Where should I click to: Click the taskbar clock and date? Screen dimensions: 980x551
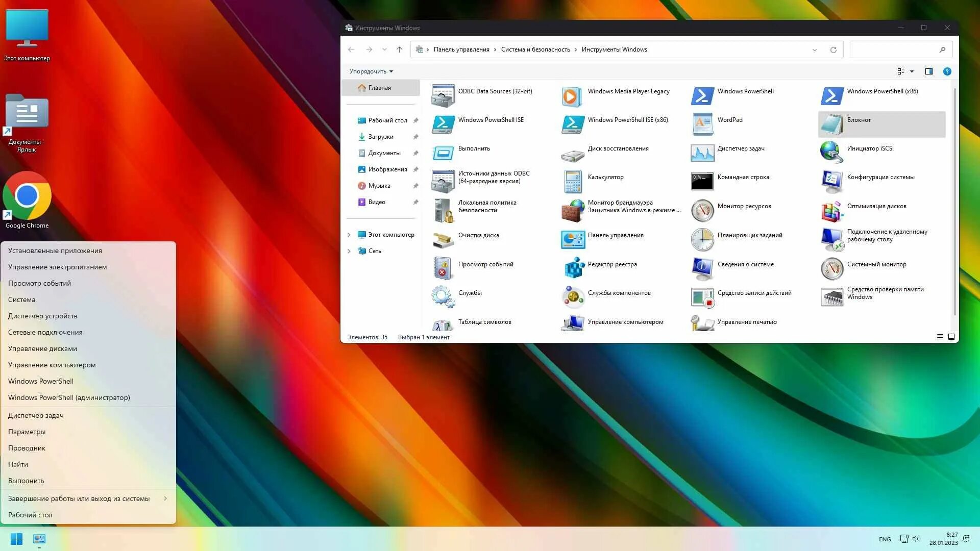[x=943, y=539]
